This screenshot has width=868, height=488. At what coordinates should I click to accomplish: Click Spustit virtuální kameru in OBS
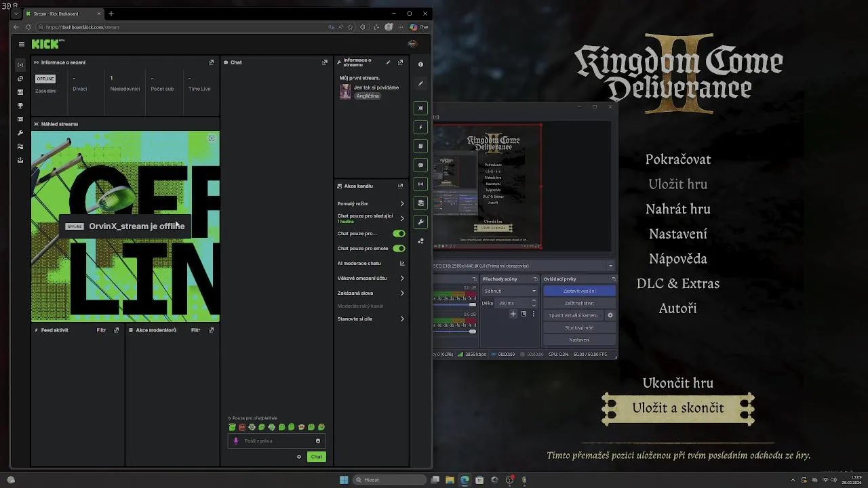point(574,315)
